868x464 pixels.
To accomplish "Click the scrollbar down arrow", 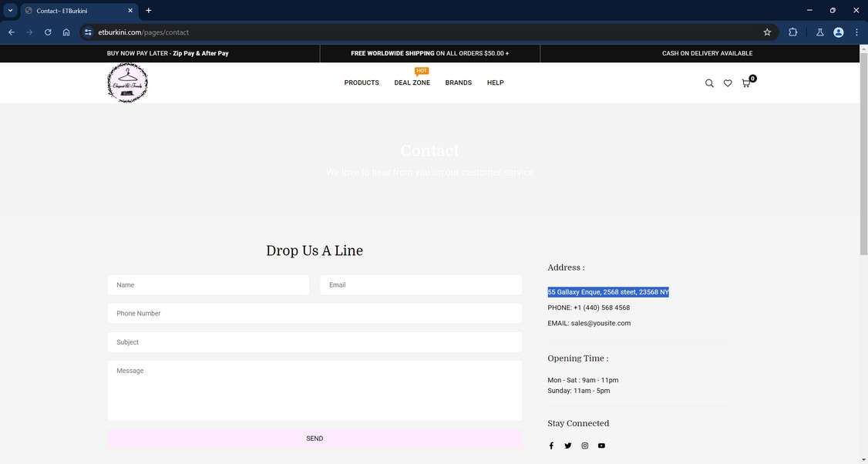I will pyautogui.click(x=863, y=459).
